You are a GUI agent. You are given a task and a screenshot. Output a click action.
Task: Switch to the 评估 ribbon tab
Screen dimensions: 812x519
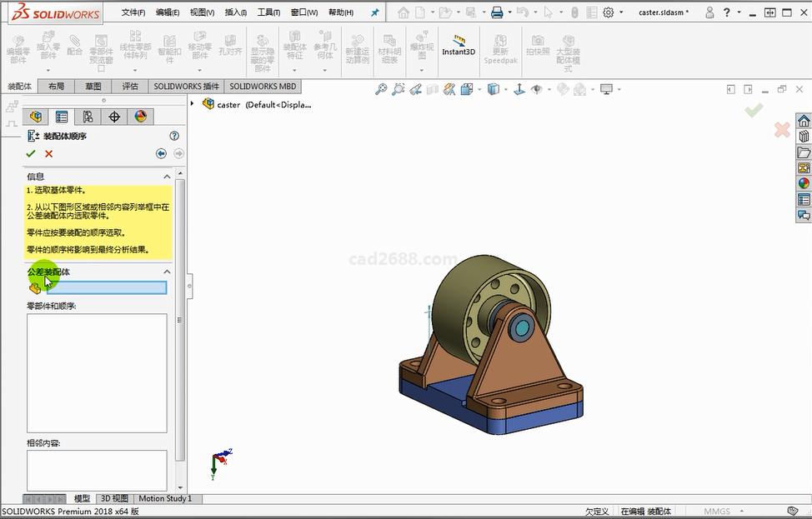click(x=130, y=87)
